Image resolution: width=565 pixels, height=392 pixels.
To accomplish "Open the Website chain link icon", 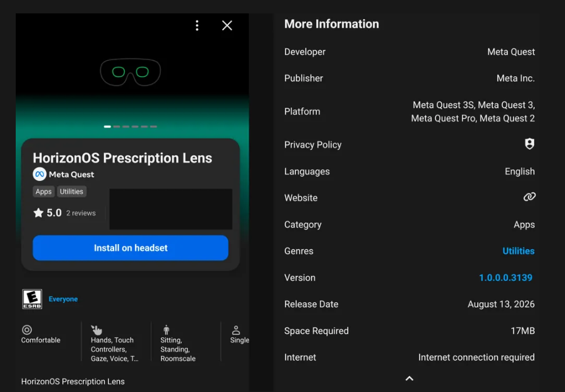I will pyautogui.click(x=529, y=197).
